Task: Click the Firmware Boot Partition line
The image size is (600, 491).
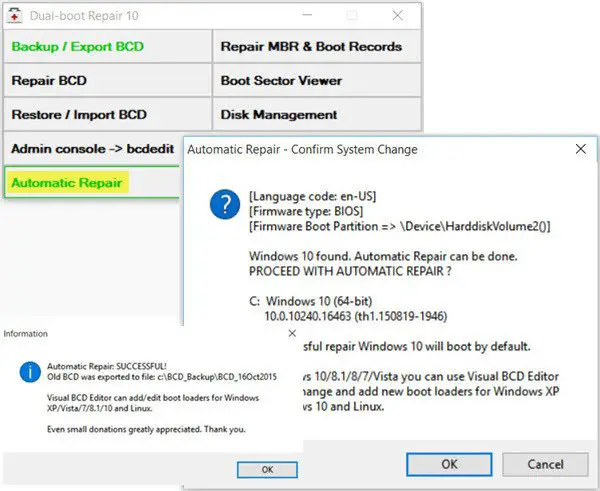Action: click(399, 226)
